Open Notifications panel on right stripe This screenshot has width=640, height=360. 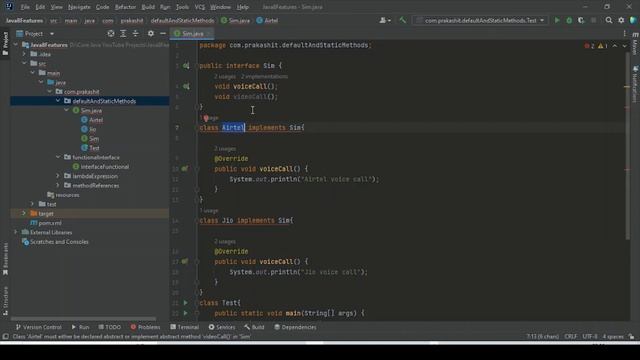[x=635, y=84]
